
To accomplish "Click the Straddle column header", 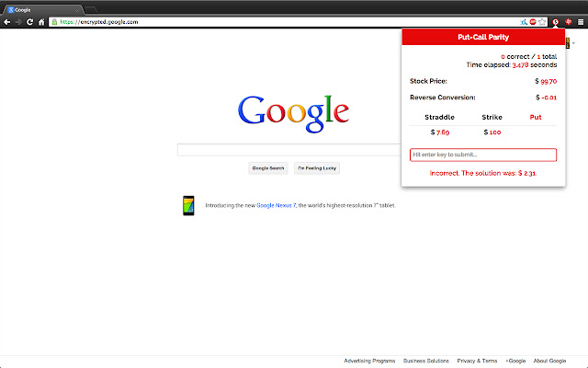I will click(439, 117).
